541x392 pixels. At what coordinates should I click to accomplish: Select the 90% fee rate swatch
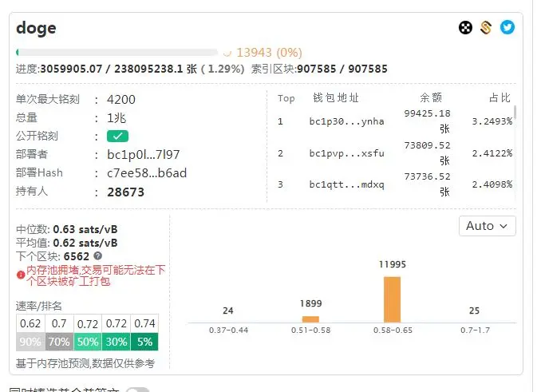pyautogui.click(x=30, y=342)
